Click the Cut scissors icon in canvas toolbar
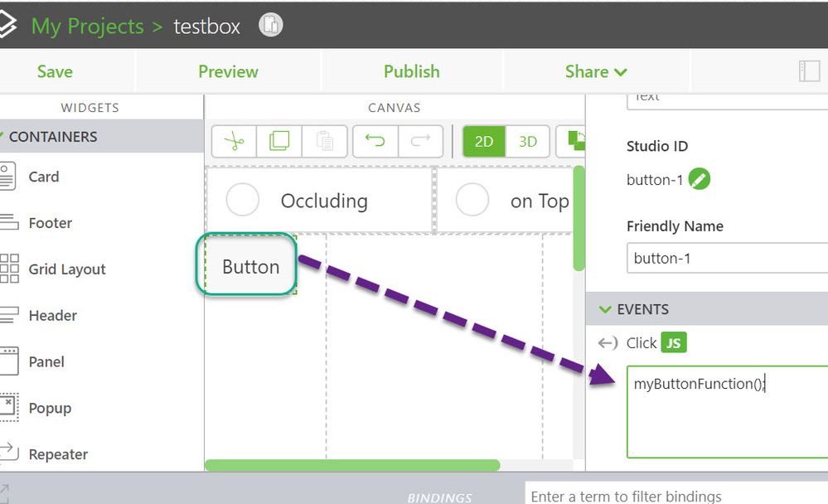828x504 pixels. point(235,142)
